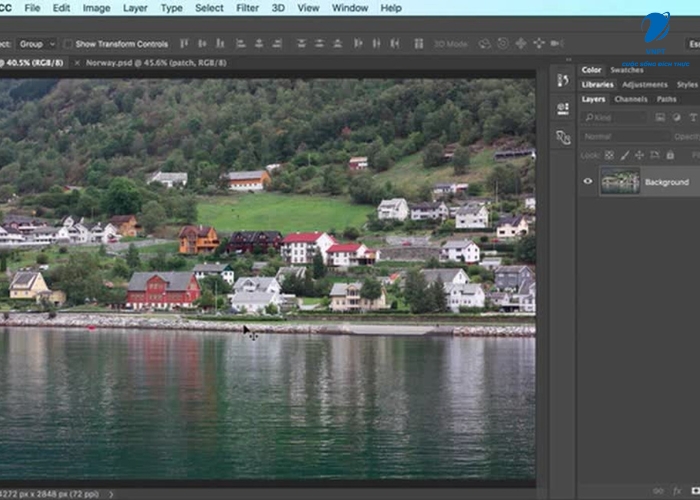Select the 3D slide mode icon

tap(539, 43)
